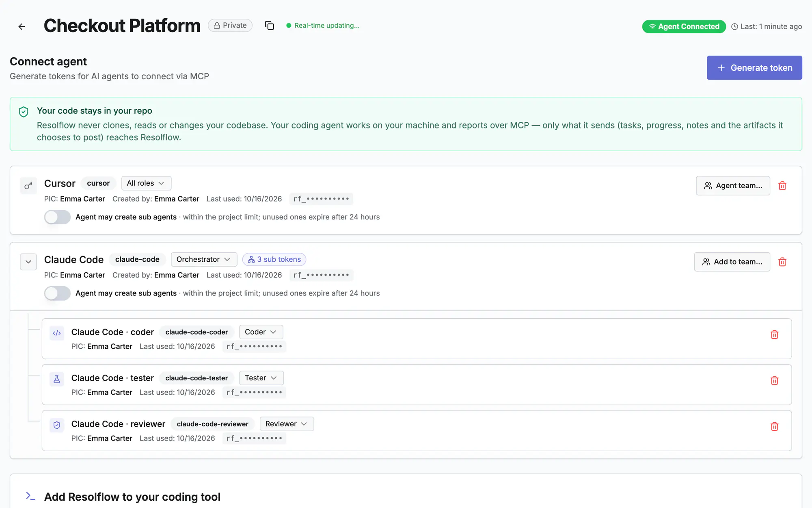Click the Checkout Platform title
Viewport: 812px width, 508px height.
coord(122,26)
